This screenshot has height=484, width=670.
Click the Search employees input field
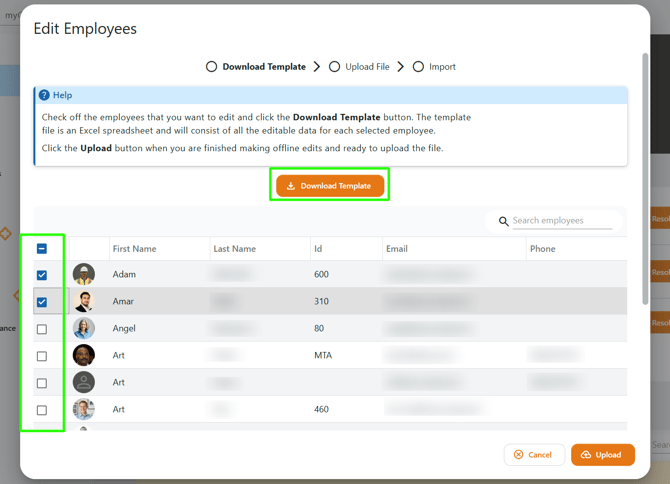coord(561,221)
